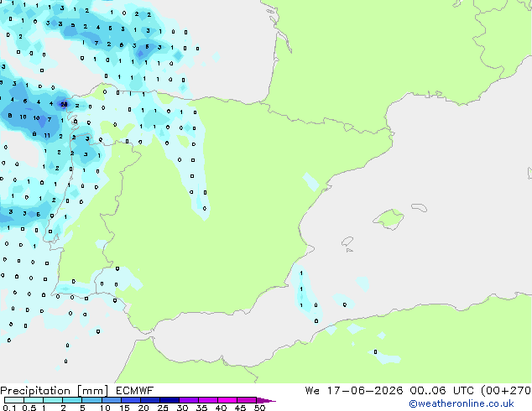Click the '11' precipitation value off the Portuguese coast
The width and height of the screenshot is (532, 411).
(x=47, y=136)
